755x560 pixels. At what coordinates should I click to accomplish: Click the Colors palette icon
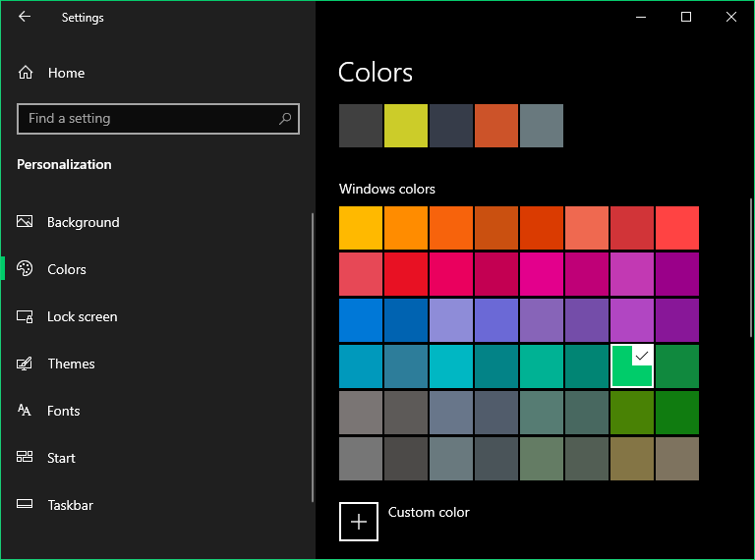click(26, 269)
